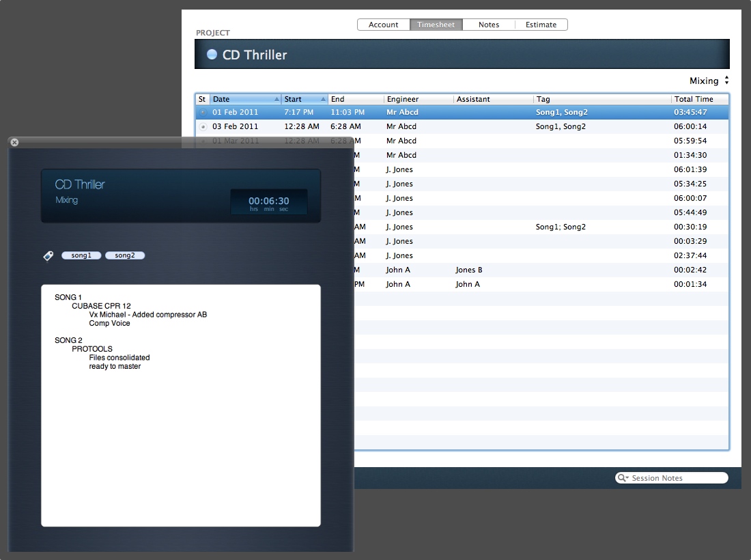Select the song1 tag pill
Viewport: 751px width, 560px height.
[x=81, y=255]
